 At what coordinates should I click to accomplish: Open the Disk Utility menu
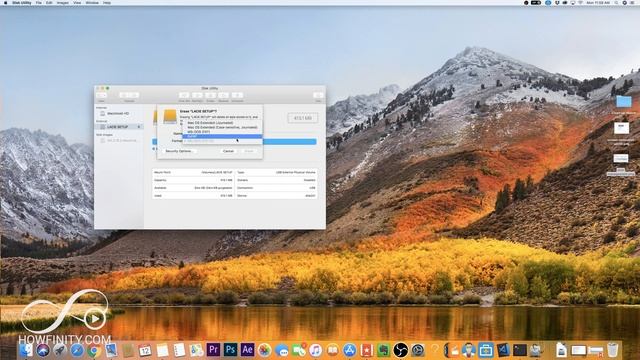[22, 2]
